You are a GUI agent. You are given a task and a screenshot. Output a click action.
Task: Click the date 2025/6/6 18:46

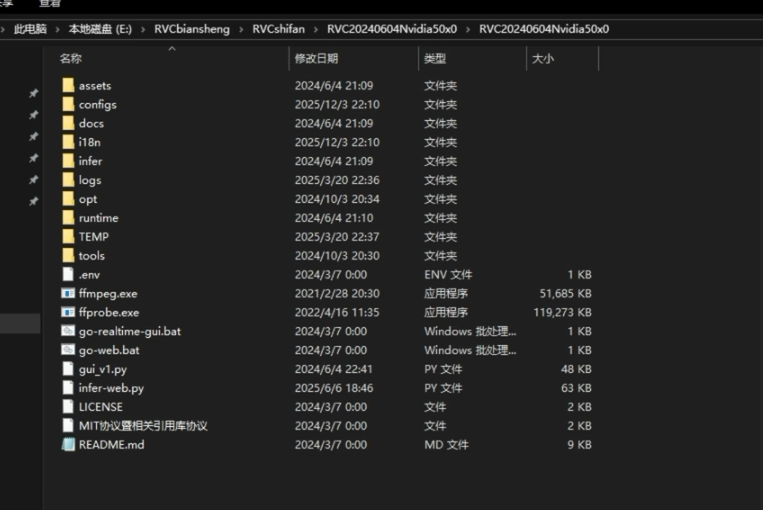[x=334, y=388]
